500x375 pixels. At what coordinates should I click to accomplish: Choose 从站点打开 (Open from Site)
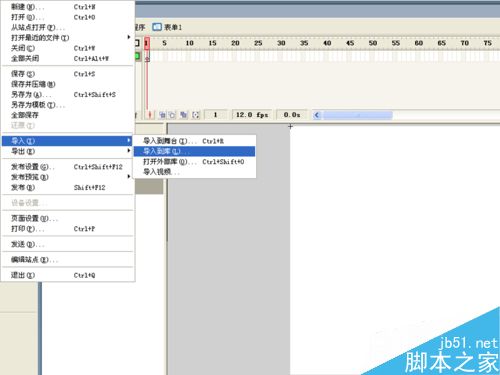tap(68, 27)
